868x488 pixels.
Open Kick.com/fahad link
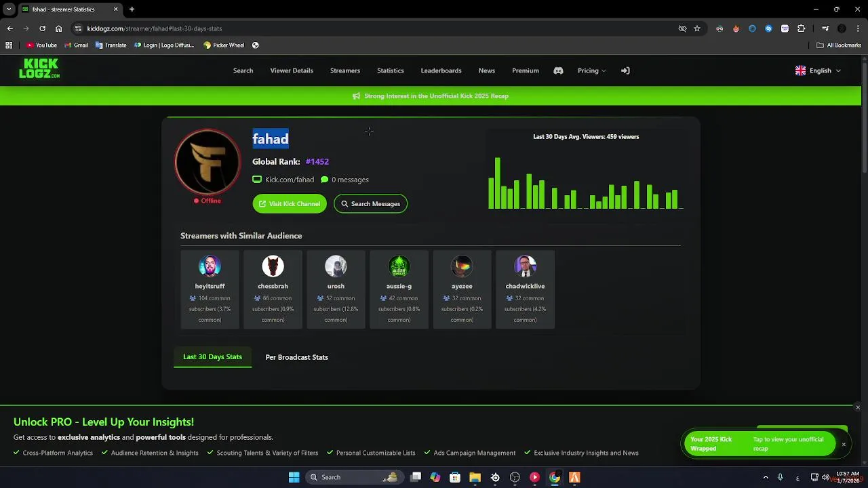tap(290, 180)
